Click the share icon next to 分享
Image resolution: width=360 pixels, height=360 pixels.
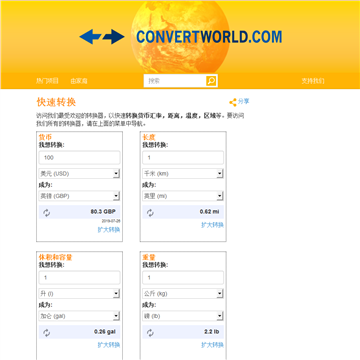[x=233, y=102]
